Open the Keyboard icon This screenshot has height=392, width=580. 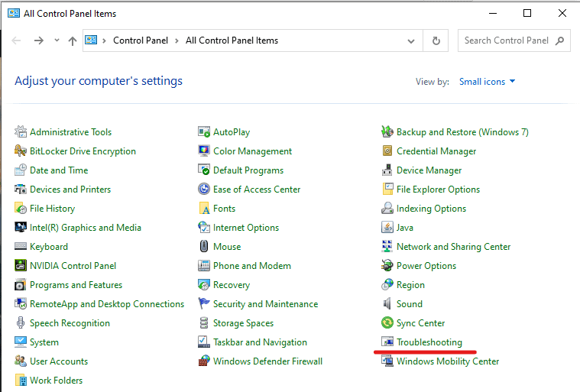[21, 246]
